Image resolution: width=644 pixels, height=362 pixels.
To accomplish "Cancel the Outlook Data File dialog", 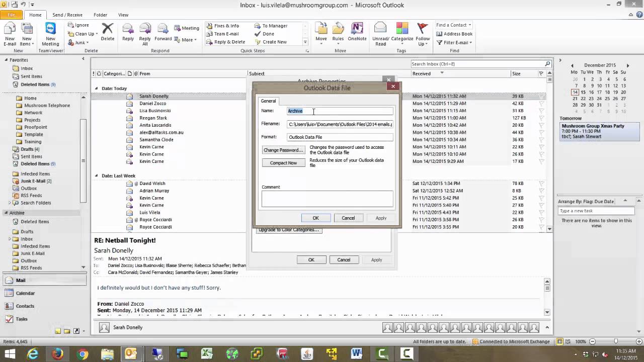I will [x=348, y=218].
